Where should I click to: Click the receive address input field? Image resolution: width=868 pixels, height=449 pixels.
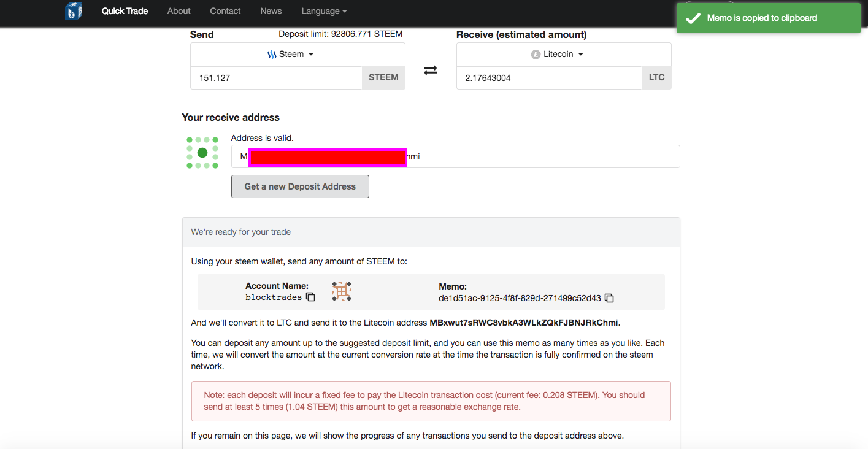[455, 156]
